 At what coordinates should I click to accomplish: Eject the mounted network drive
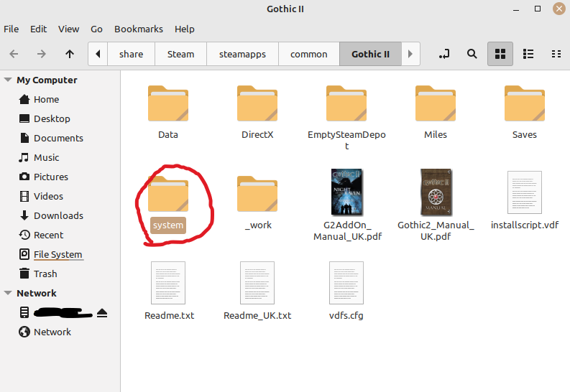(102, 312)
